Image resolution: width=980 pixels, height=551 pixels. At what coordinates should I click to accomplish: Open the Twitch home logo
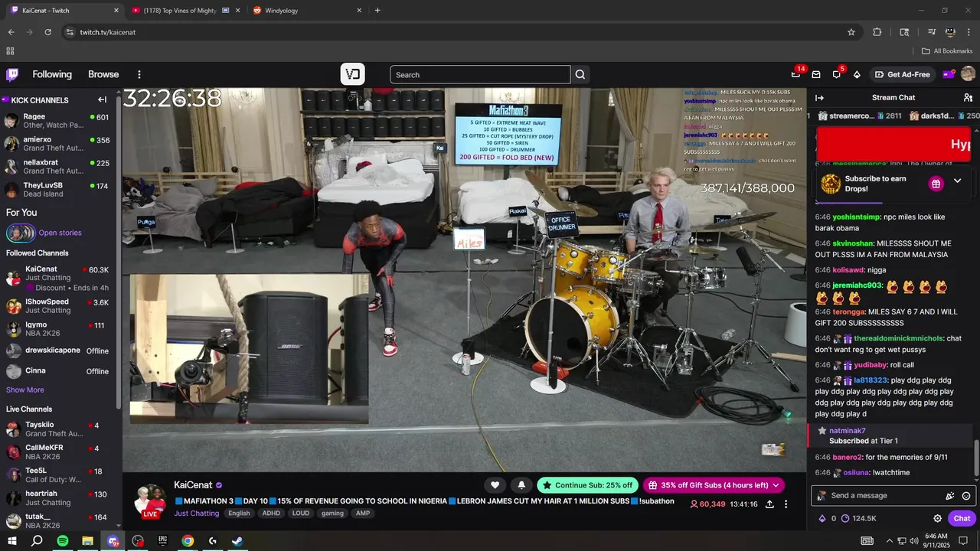pyautogui.click(x=12, y=74)
